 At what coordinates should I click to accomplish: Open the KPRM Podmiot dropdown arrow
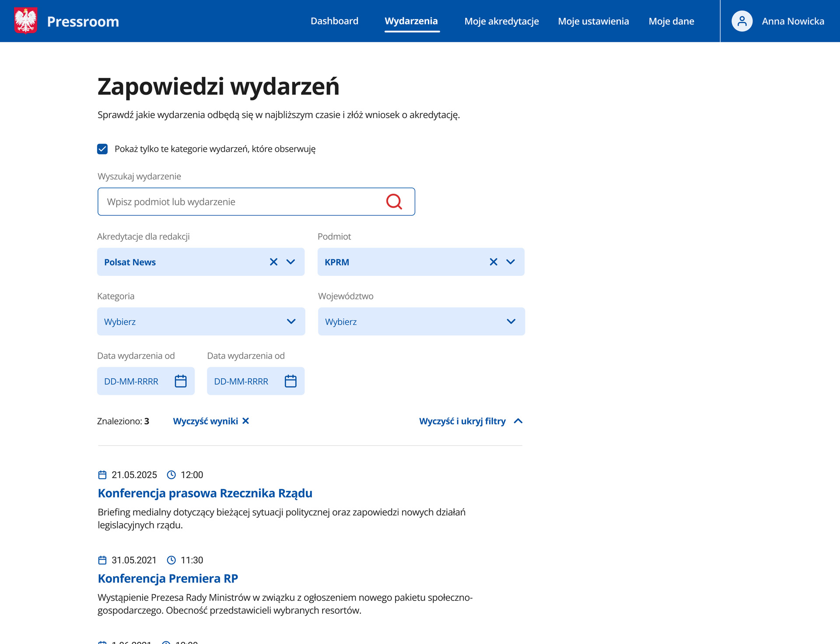(511, 262)
